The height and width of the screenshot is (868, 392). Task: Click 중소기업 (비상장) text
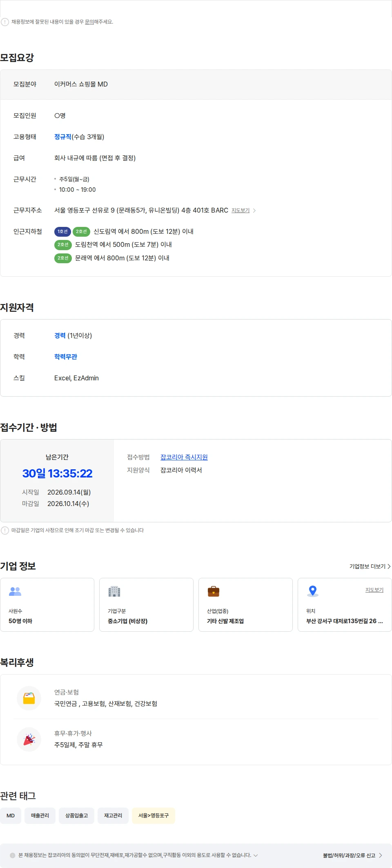pos(128,621)
